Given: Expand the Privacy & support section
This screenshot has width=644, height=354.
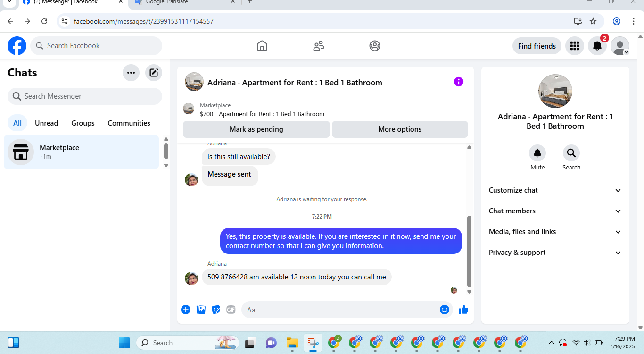Looking at the screenshot, I should click(555, 253).
